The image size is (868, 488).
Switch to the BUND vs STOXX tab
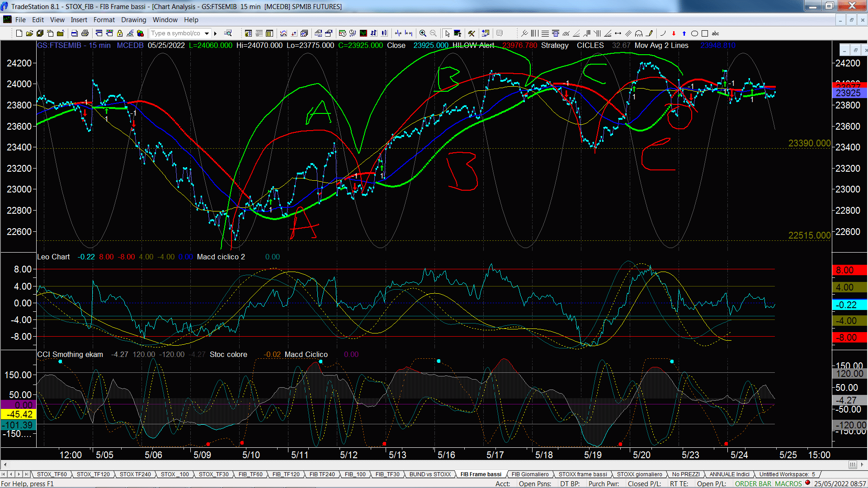(x=430, y=474)
